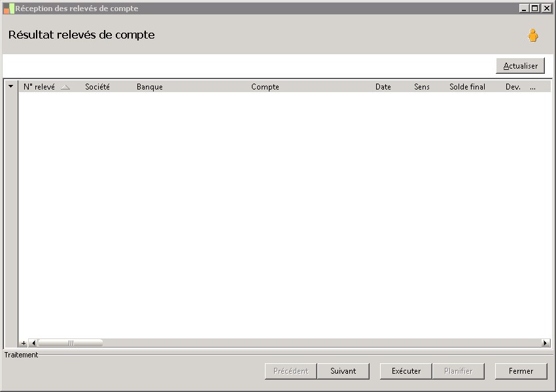Click the left scroll arrow of grid
Screen dimensions: 556x392
[33, 343]
